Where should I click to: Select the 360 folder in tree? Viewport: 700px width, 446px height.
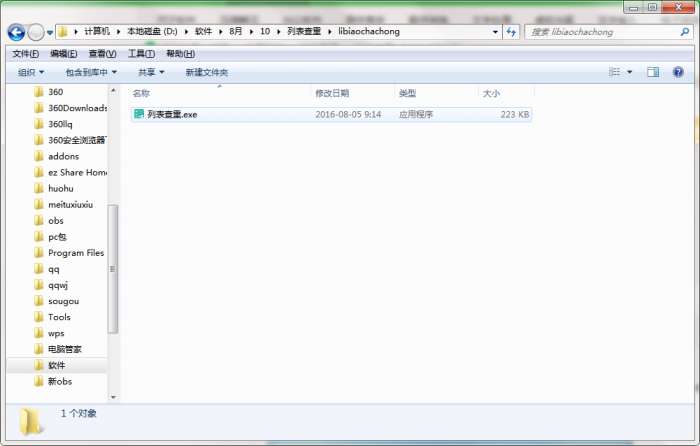pos(55,92)
